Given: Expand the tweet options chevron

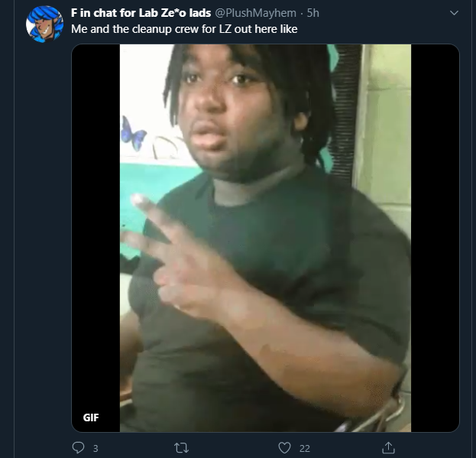Looking at the screenshot, I should [454, 13].
